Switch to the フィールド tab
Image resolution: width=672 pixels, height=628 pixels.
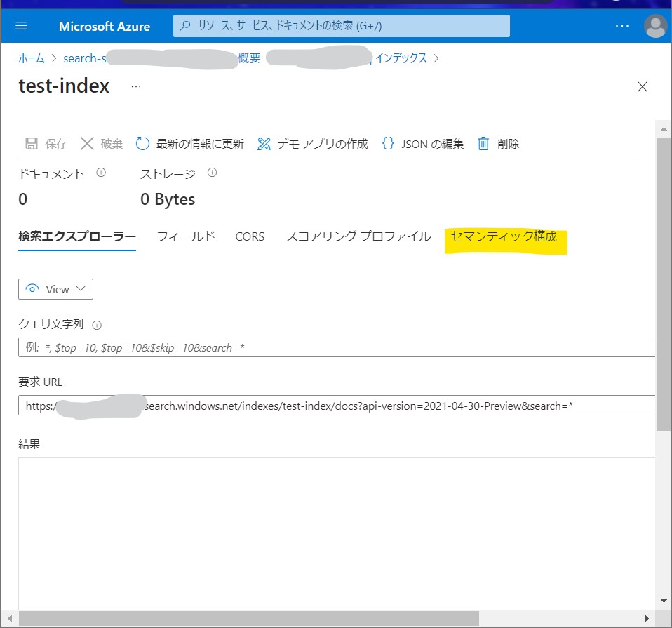[x=186, y=236]
